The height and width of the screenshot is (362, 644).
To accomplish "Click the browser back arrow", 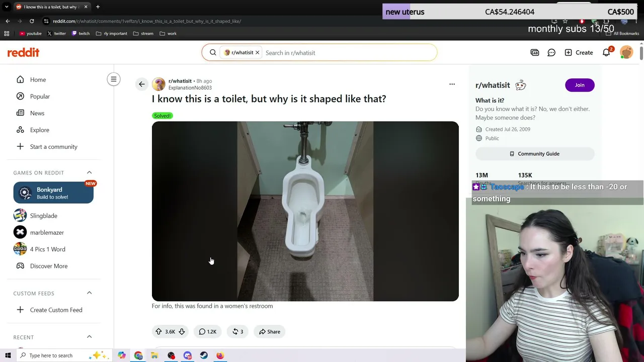I will point(8,21).
